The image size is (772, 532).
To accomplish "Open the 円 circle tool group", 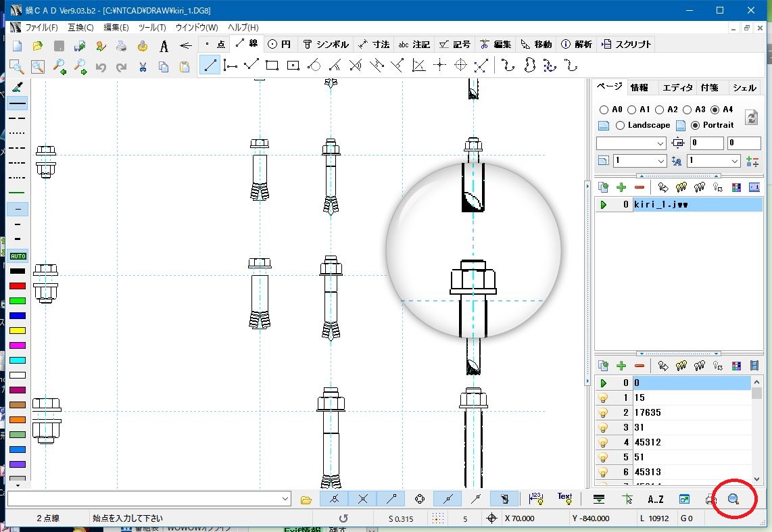I will point(279,45).
